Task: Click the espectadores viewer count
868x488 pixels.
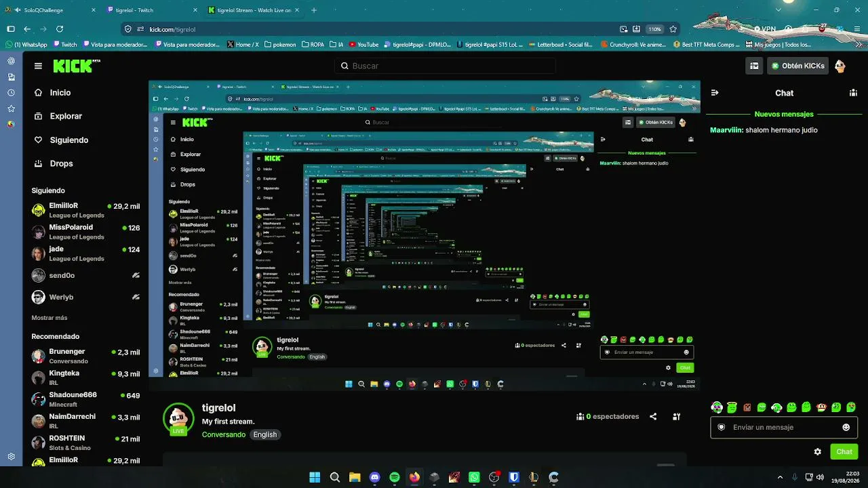Action: (x=608, y=417)
